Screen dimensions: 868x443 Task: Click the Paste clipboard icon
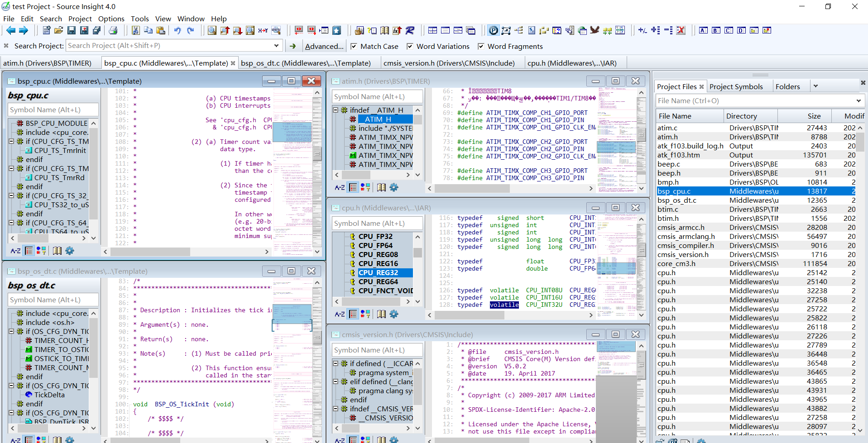[x=161, y=30]
